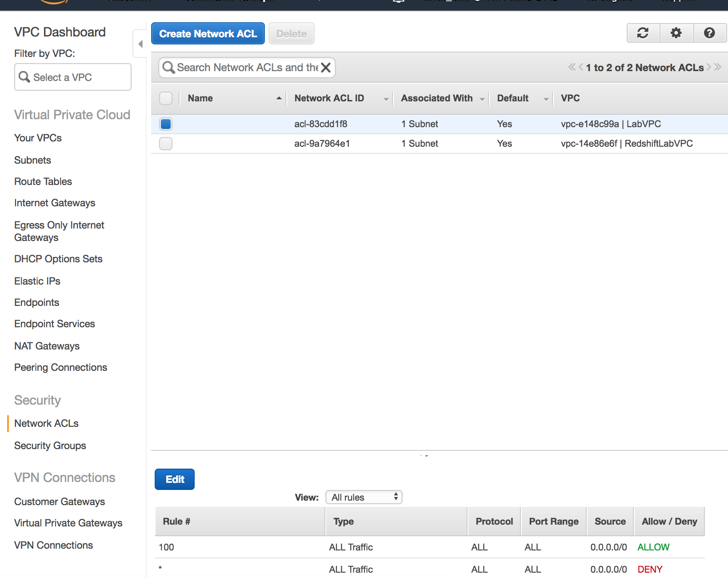Open Internet Gateways page
The height and width of the screenshot is (578, 728).
55,203
